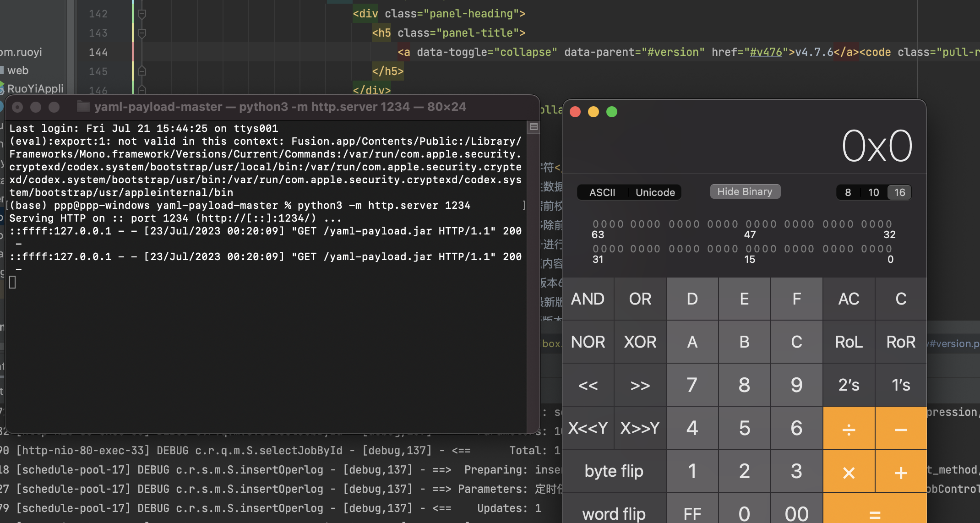This screenshot has width=980, height=523.
Task: Click the NOR operator key
Action: tap(588, 342)
